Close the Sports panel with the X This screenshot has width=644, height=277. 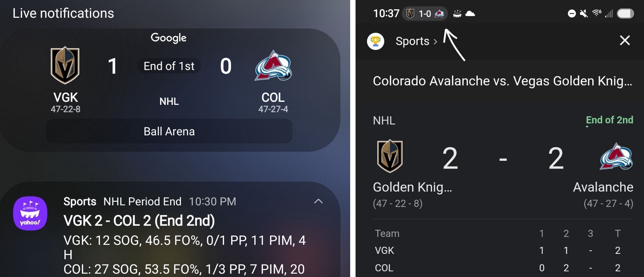pos(625,41)
